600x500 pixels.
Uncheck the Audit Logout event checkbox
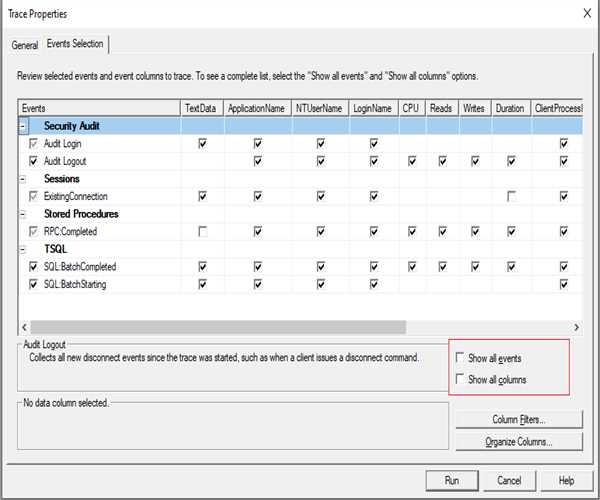click(x=34, y=161)
